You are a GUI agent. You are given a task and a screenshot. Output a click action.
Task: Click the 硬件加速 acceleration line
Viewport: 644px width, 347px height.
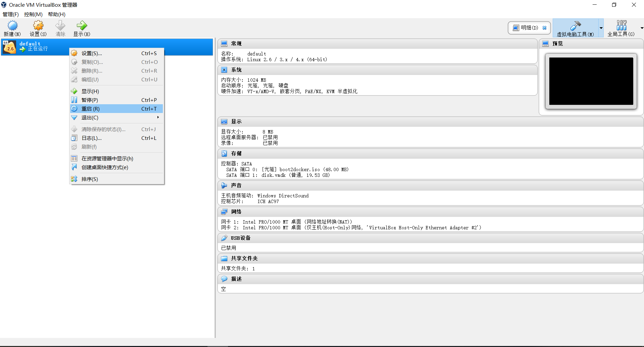pyautogui.click(x=289, y=91)
